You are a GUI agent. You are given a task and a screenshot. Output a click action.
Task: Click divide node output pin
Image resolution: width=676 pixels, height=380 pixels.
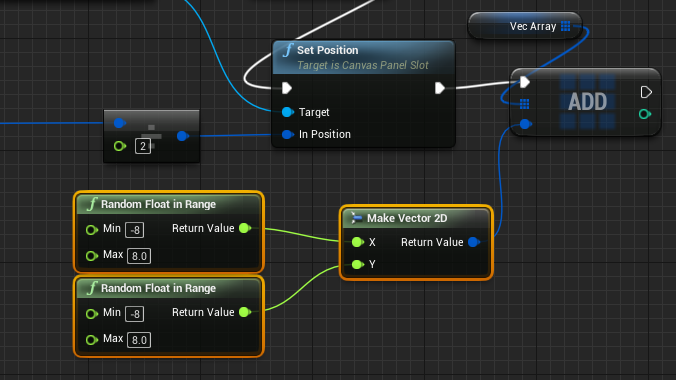point(182,136)
